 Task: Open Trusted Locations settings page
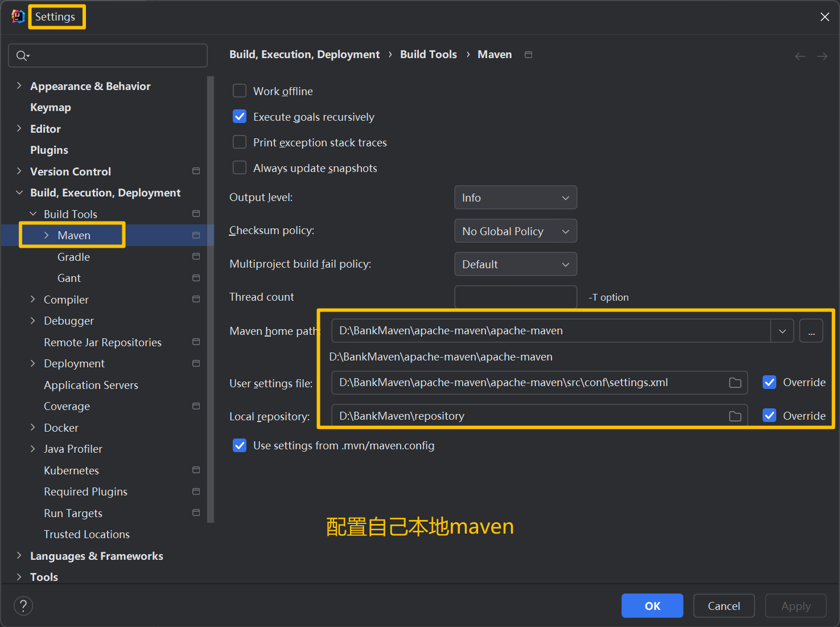pyautogui.click(x=87, y=534)
